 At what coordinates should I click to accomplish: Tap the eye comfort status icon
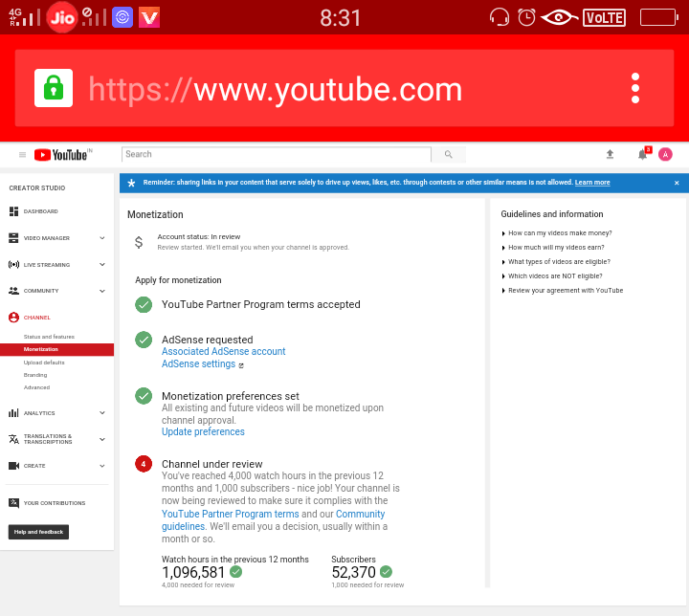(559, 17)
